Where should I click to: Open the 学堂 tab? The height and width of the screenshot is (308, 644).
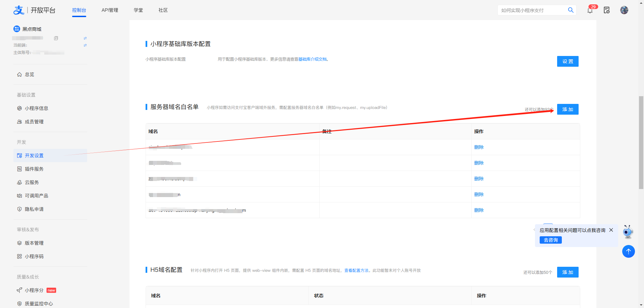138,10
